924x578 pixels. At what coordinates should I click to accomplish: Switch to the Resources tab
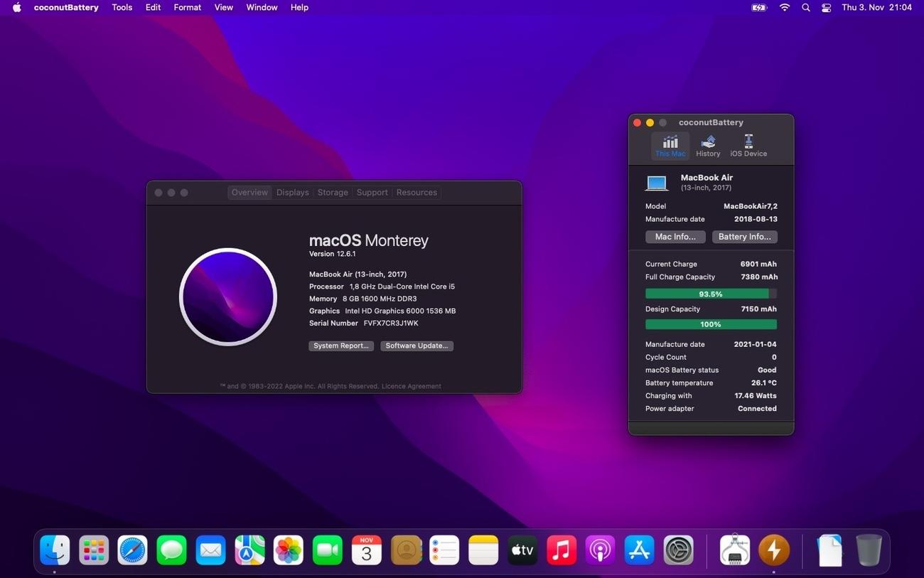click(x=417, y=193)
